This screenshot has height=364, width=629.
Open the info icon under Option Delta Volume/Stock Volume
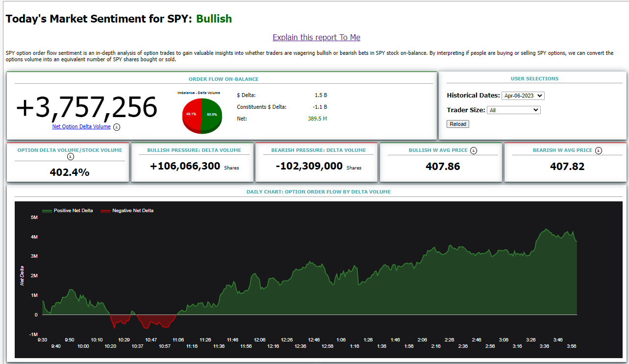[x=70, y=156]
